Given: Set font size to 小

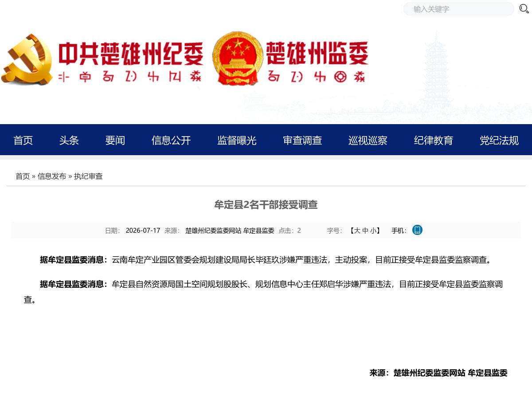Looking at the screenshot, I should click(373, 231).
